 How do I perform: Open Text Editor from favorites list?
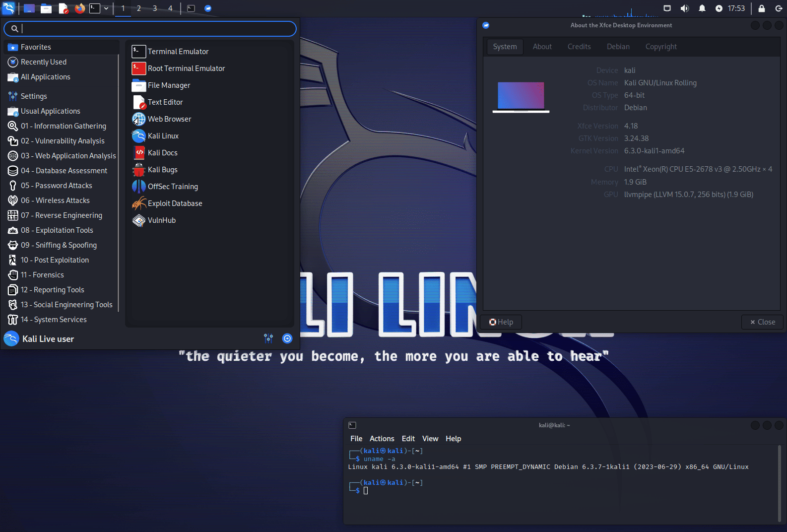(x=209, y=102)
